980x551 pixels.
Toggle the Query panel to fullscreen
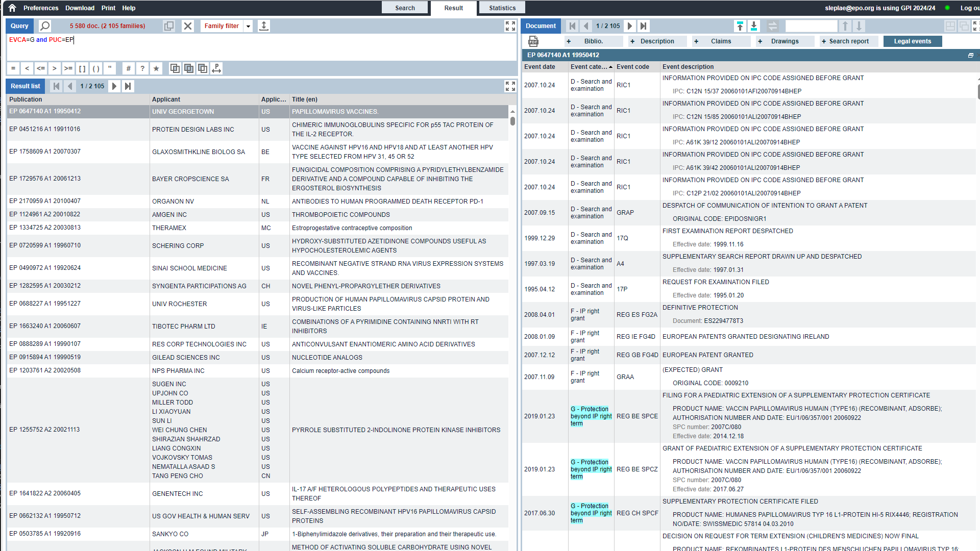(x=510, y=26)
